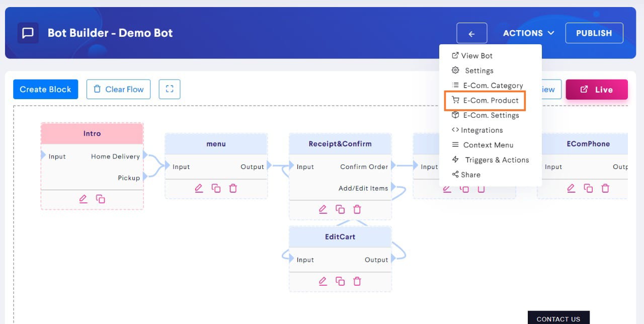Viewport: 644px width, 324px height.
Task: Duplicate the Receipt&Confirm block with copy icon
Action: click(340, 209)
